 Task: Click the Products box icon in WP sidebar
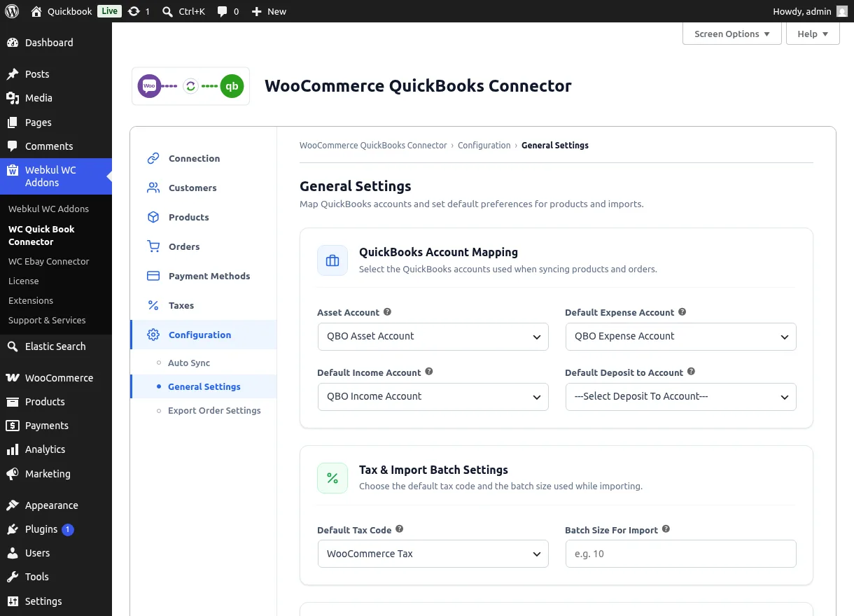[x=13, y=402]
